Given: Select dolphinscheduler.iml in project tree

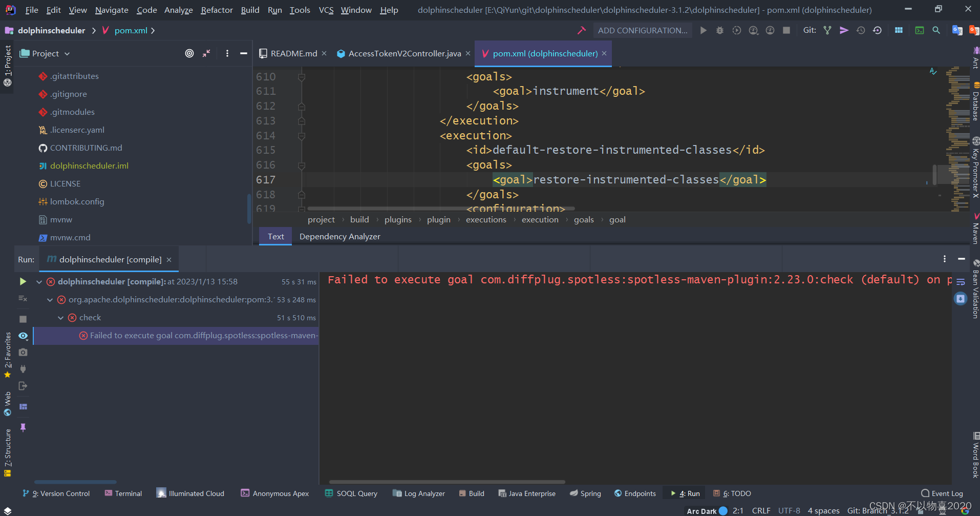Looking at the screenshot, I should (89, 166).
